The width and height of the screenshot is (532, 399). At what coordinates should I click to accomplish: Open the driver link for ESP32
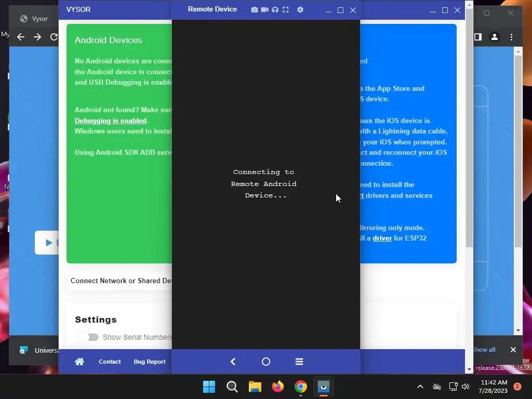click(382, 238)
